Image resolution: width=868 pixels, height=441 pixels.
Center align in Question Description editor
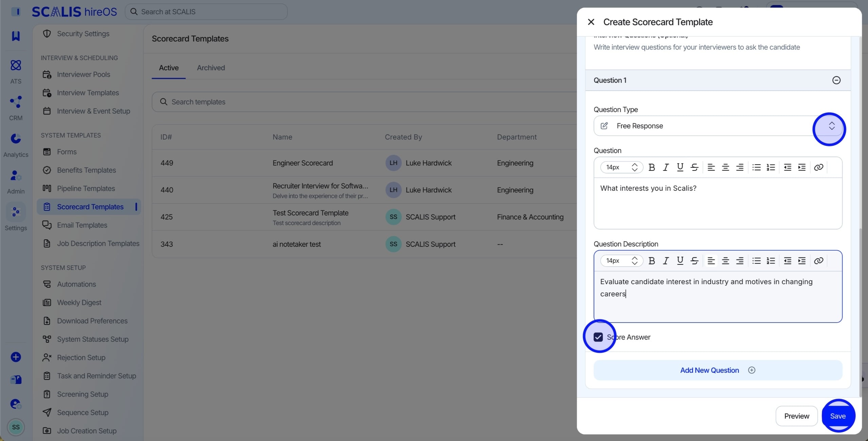click(725, 260)
